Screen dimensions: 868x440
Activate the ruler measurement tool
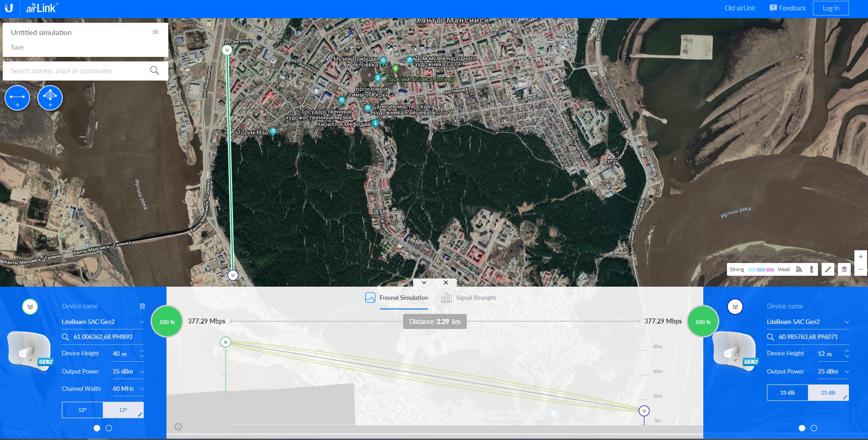tap(828, 269)
